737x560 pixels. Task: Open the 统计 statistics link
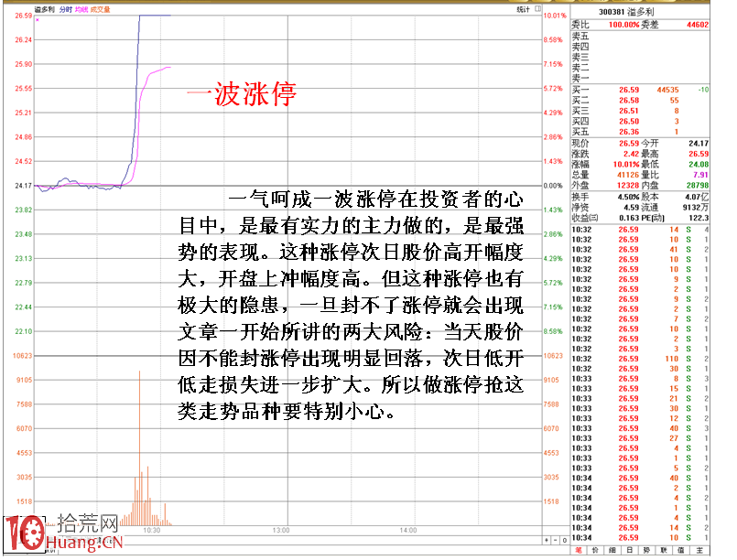523,9
